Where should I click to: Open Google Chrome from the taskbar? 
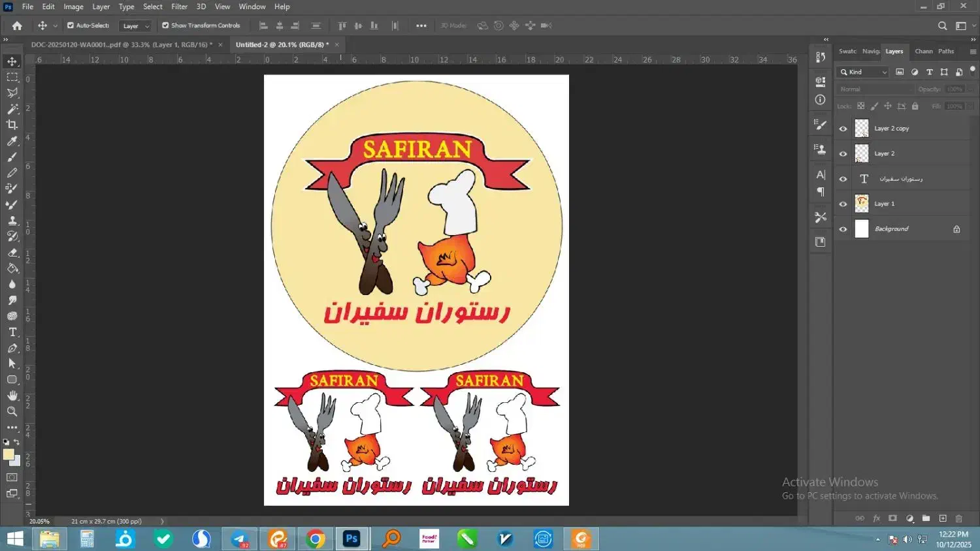coord(316,539)
